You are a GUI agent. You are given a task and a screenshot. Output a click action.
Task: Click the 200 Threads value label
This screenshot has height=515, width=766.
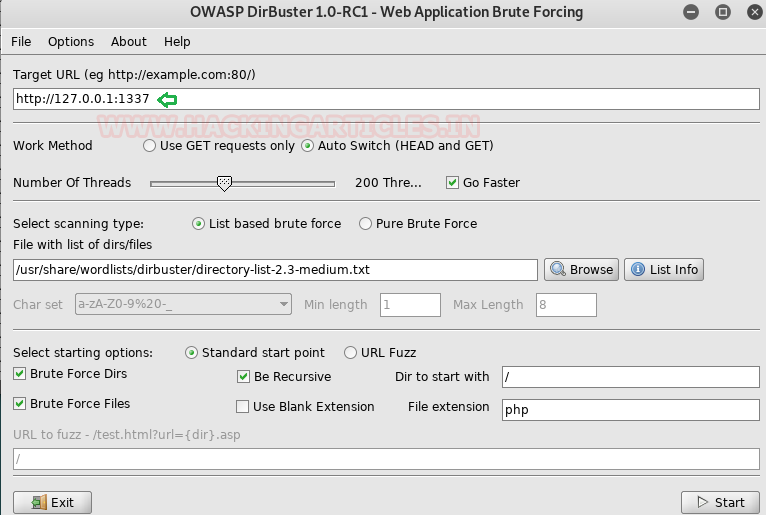(x=388, y=183)
